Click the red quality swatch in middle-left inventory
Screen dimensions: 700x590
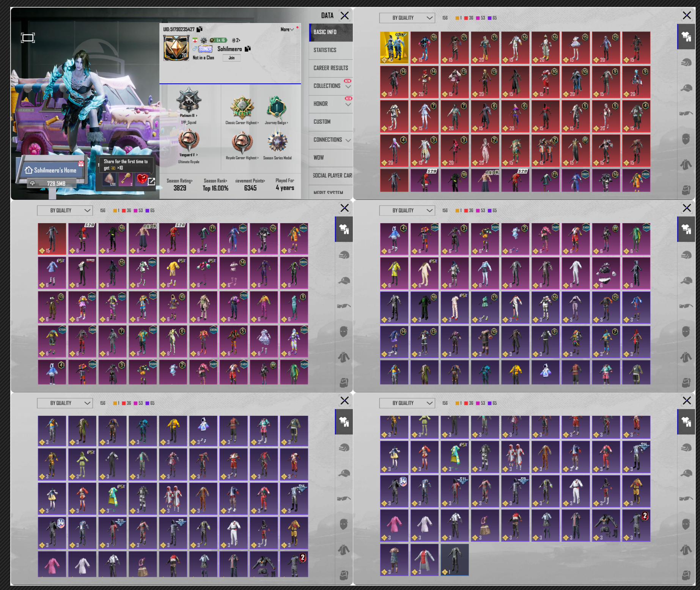(124, 211)
